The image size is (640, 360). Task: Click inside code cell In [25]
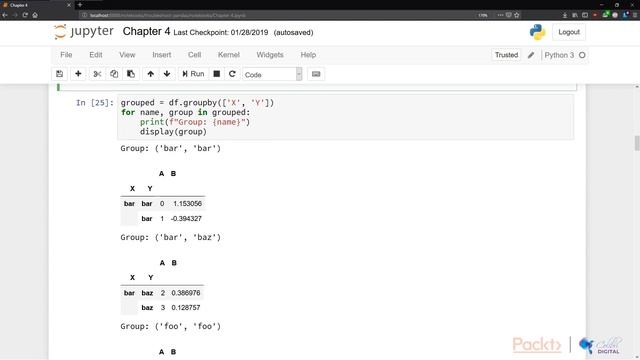345,117
